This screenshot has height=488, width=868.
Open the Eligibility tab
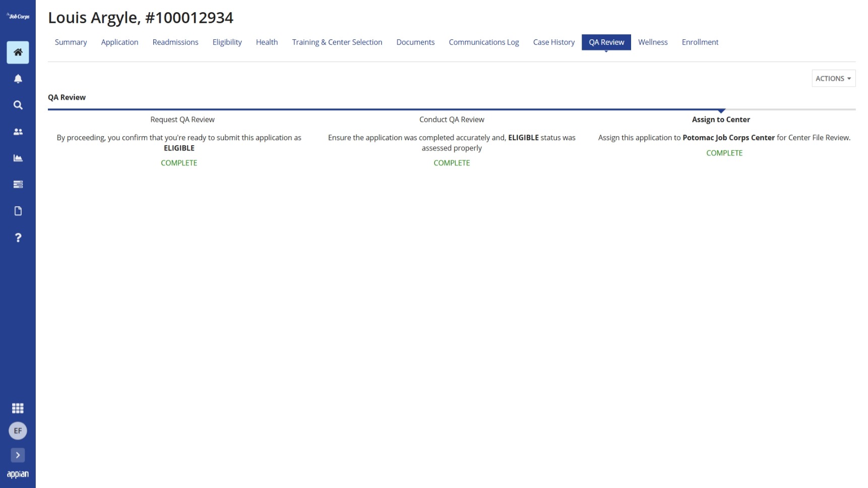click(x=227, y=42)
